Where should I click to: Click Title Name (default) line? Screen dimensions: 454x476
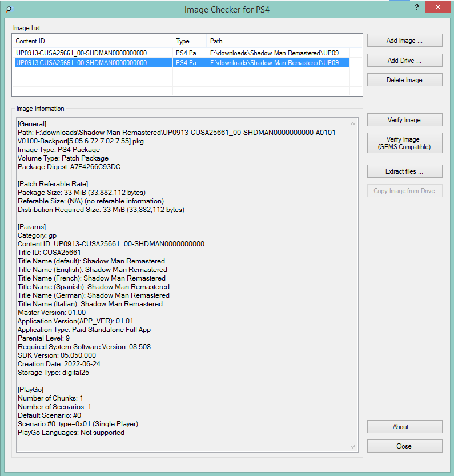[x=91, y=261]
